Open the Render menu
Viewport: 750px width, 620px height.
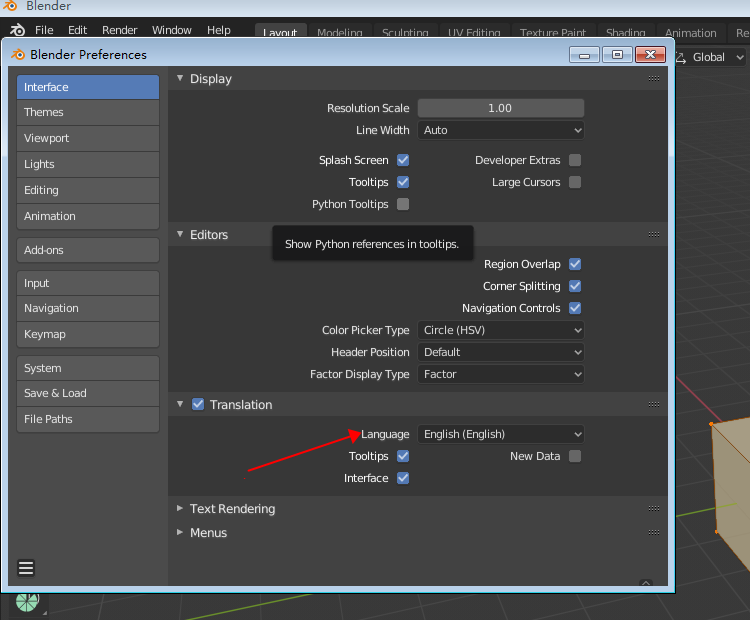click(x=120, y=30)
